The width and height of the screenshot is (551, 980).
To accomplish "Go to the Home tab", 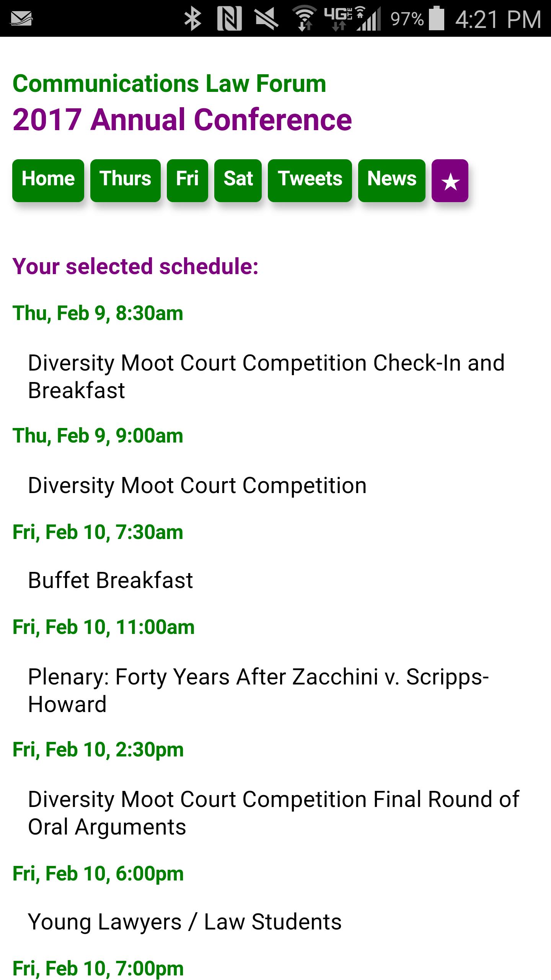I will point(48,180).
